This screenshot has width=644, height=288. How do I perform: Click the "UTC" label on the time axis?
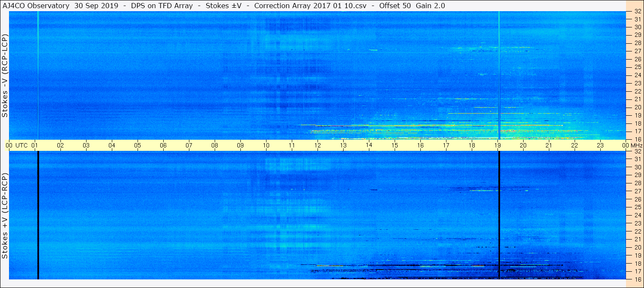(x=21, y=146)
